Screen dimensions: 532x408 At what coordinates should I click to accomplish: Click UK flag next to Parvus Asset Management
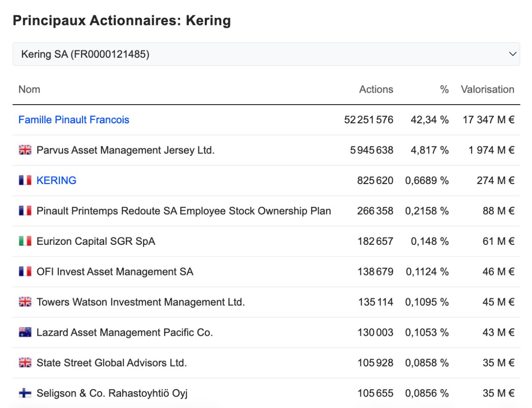coord(25,150)
